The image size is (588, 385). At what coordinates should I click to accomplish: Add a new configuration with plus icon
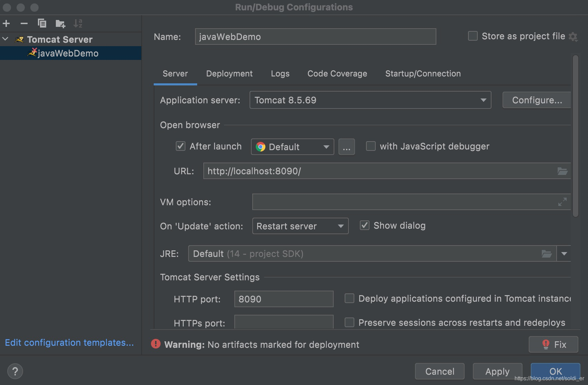click(6, 23)
